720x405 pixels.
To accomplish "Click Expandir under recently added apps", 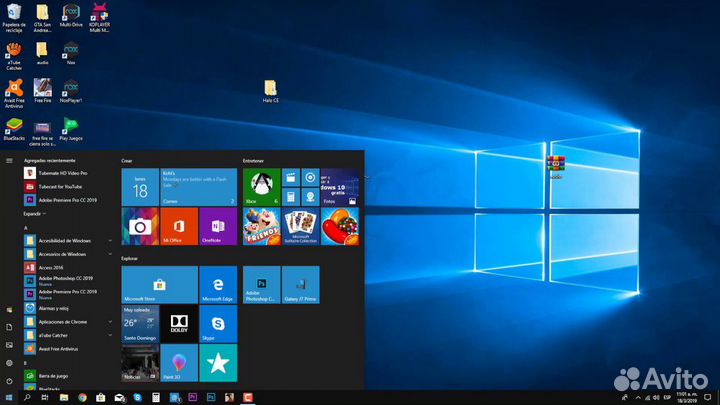I will click(34, 214).
